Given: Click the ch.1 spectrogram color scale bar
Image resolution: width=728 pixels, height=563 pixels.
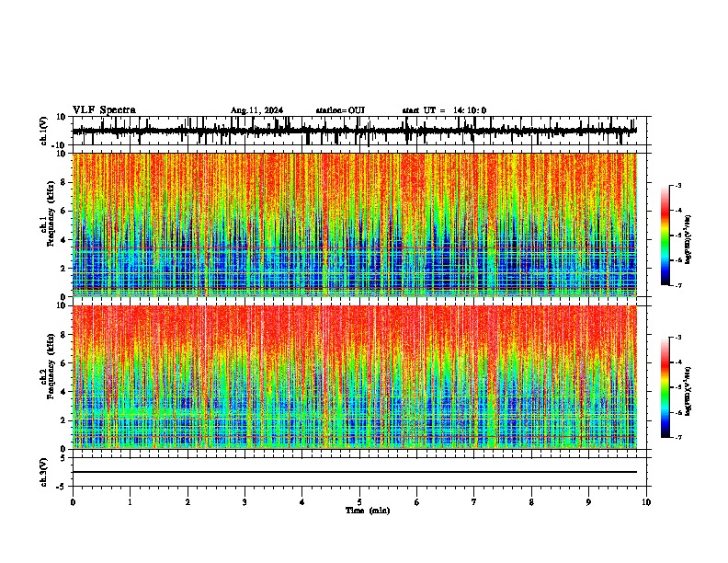Looking at the screenshot, I should coord(665,236).
